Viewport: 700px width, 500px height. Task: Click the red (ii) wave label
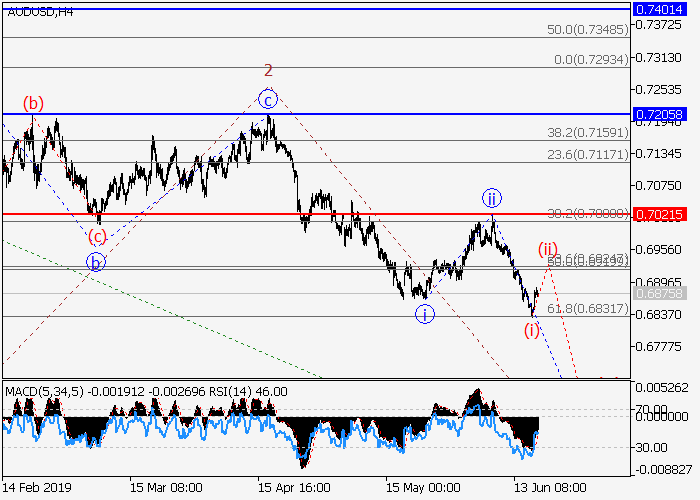point(547,248)
